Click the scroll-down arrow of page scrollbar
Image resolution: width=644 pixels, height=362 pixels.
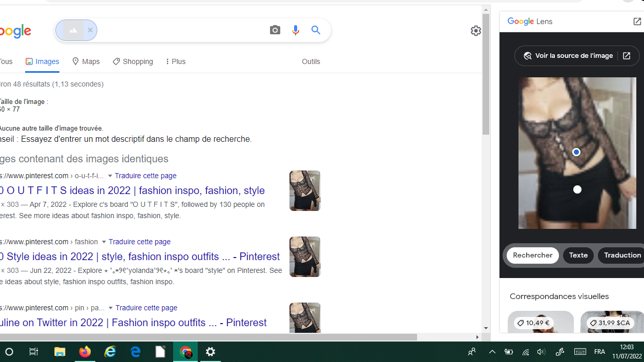(486, 328)
